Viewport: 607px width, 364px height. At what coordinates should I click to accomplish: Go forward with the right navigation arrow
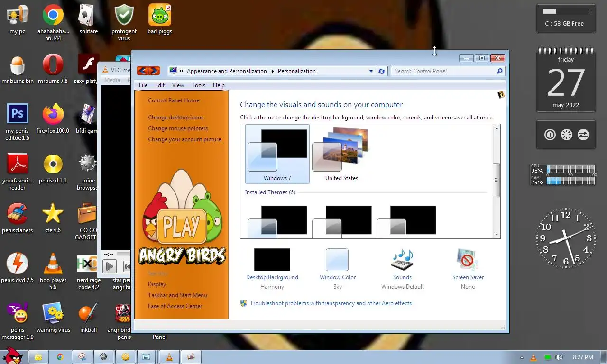pos(154,71)
